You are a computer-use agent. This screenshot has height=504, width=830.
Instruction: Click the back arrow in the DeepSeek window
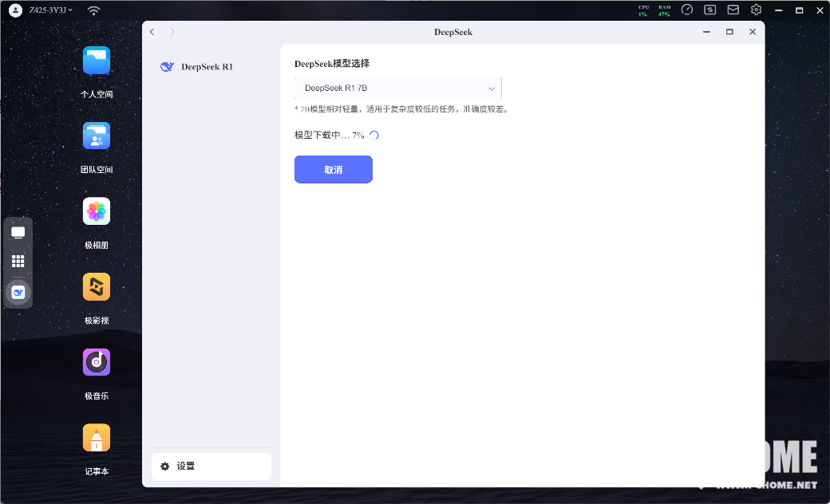point(152,32)
